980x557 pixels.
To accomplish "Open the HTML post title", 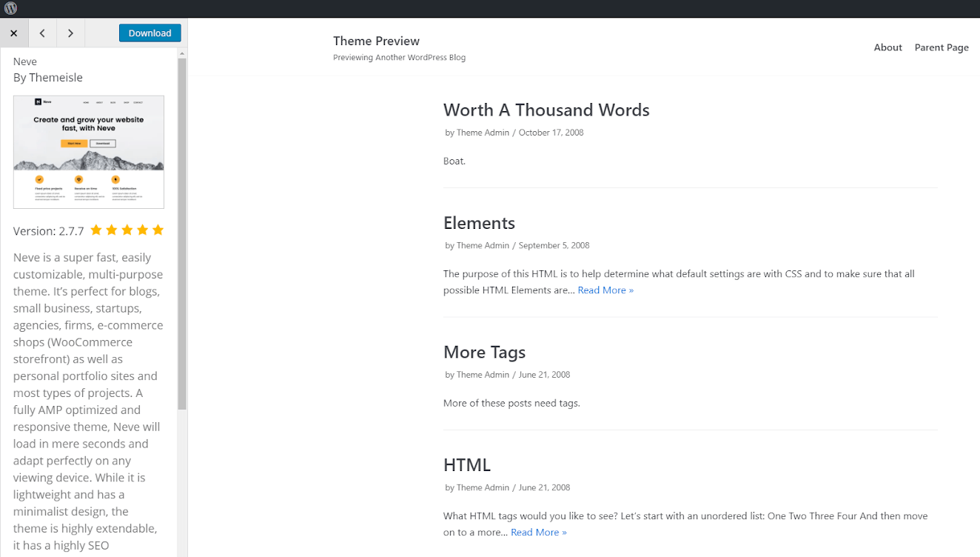I will (467, 465).
